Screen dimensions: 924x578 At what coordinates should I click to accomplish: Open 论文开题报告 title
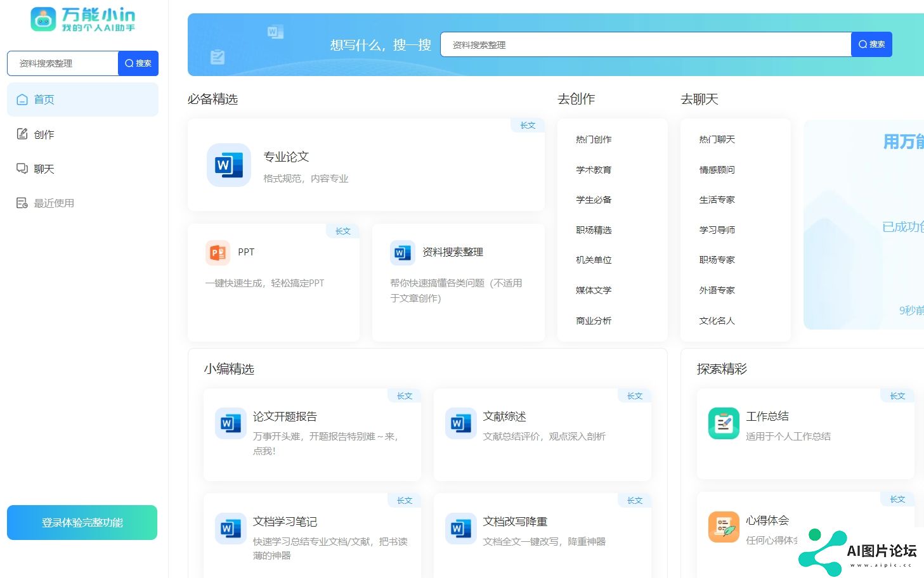[285, 416]
